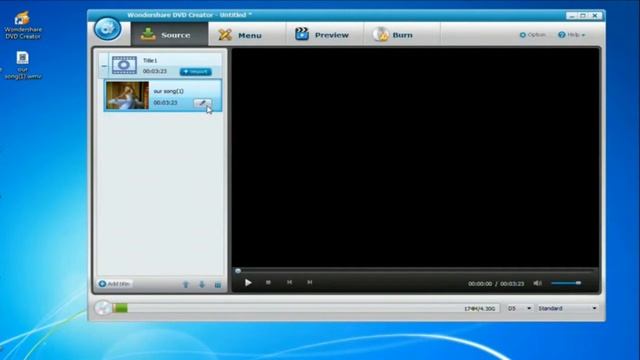Move selected item down with arrow icon
Screen dimensions: 640x360
coord(202,284)
